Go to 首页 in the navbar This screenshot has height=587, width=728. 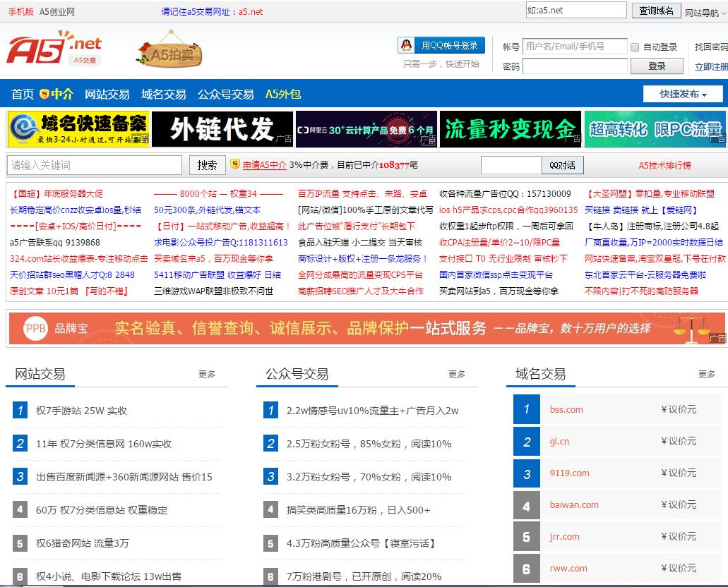(x=23, y=95)
